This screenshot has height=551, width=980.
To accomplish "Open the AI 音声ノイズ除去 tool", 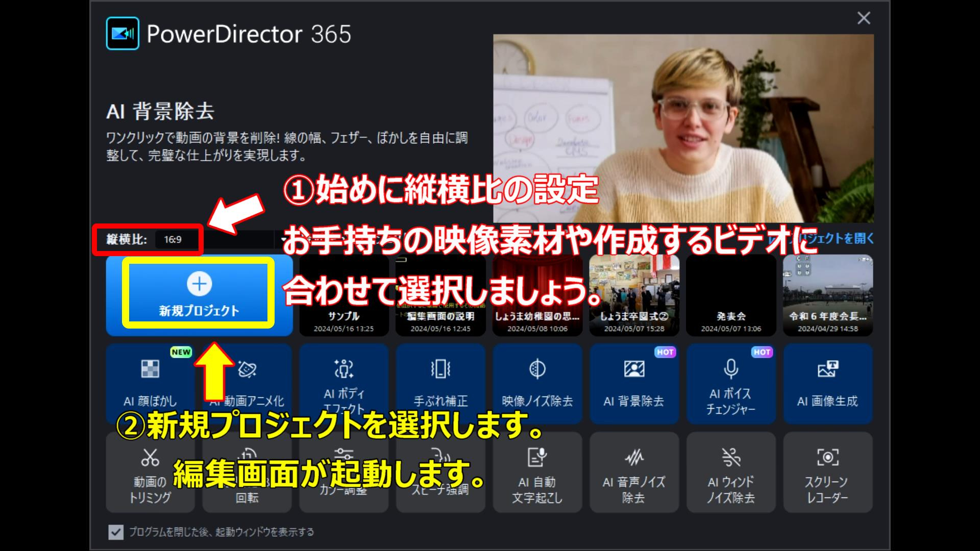I will (634, 472).
